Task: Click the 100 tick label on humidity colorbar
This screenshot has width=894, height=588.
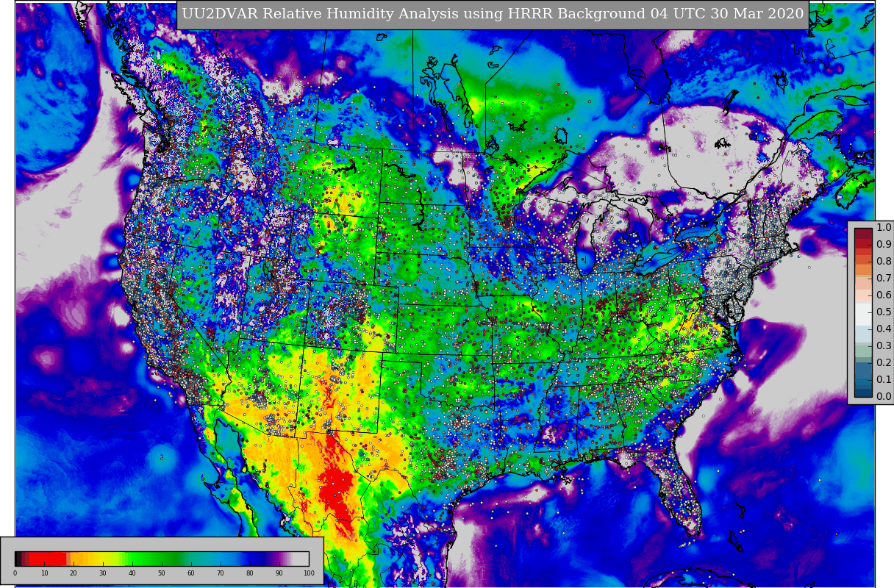Action: [309, 573]
